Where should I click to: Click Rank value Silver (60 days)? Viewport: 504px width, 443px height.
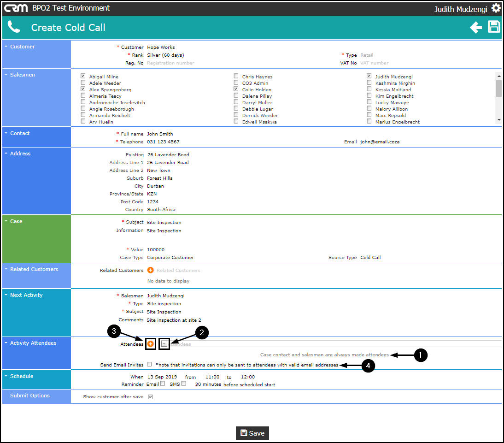(x=165, y=55)
